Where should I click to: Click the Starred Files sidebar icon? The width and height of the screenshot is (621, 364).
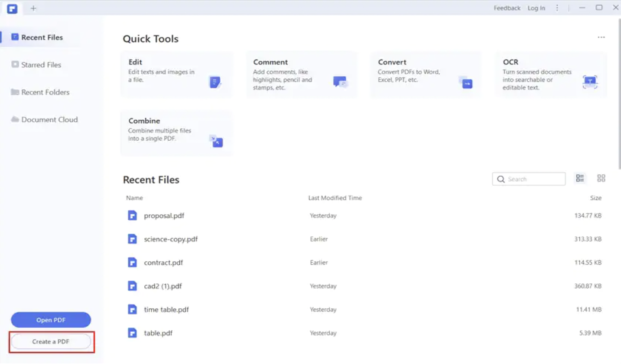coord(15,64)
